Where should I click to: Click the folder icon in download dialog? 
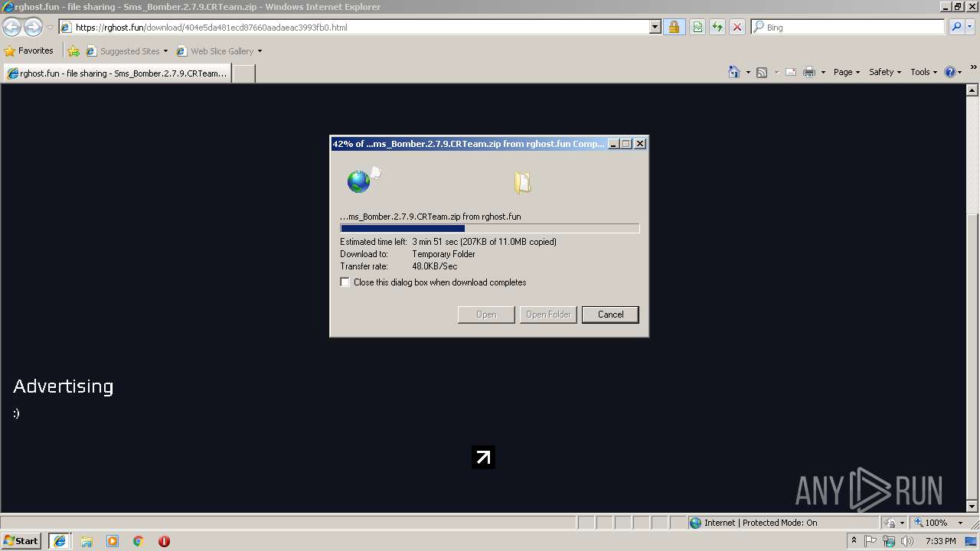click(523, 182)
